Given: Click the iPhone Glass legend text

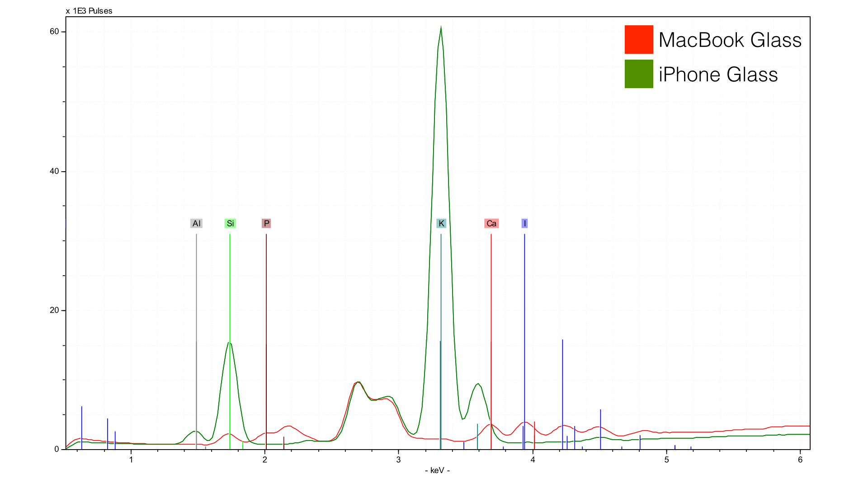Looking at the screenshot, I should point(718,75).
